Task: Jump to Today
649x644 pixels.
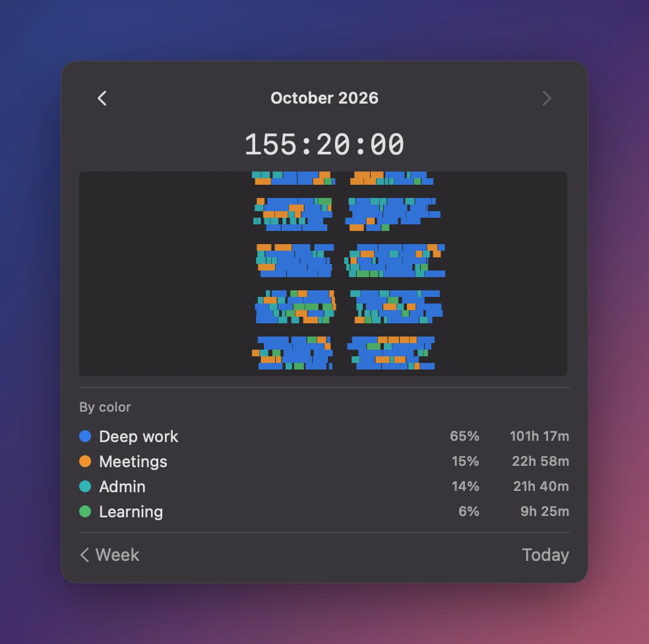Action: coord(545,554)
